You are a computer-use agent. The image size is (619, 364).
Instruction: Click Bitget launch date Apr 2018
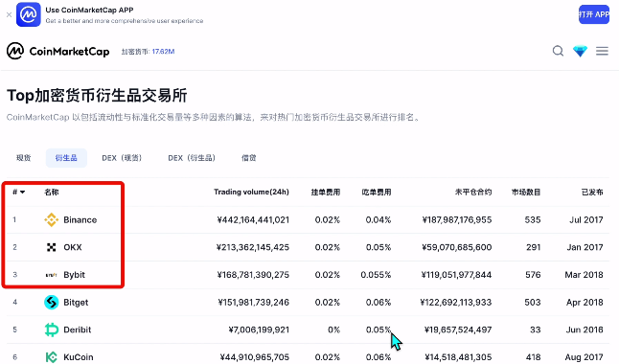[x=585, y=303]
